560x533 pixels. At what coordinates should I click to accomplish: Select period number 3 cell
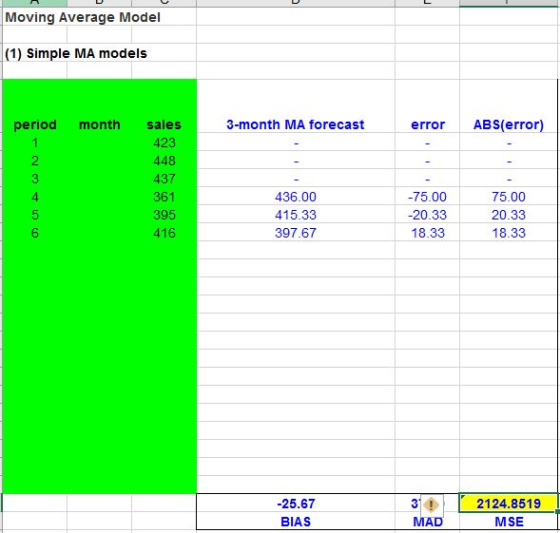35,179
